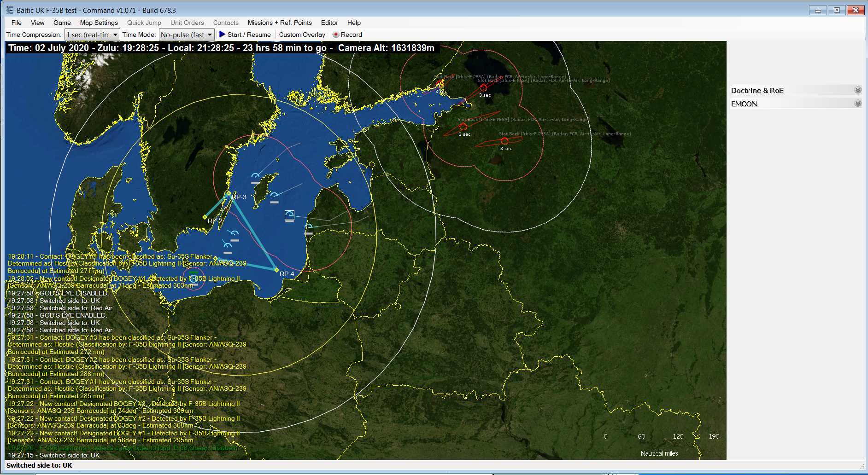
Task: Click the 'BOGEY #1 has been classified' log entry
Action: pos(127,389)
